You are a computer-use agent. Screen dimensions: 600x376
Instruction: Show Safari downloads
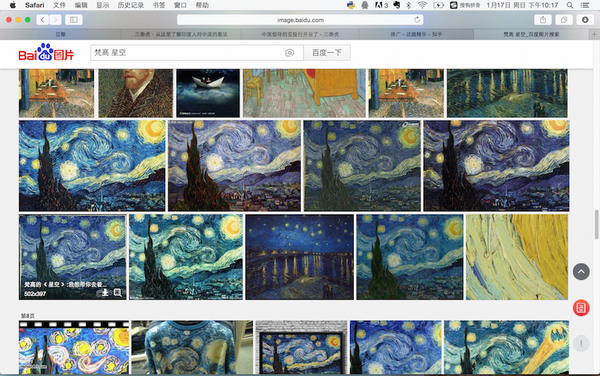coord(585,20)
